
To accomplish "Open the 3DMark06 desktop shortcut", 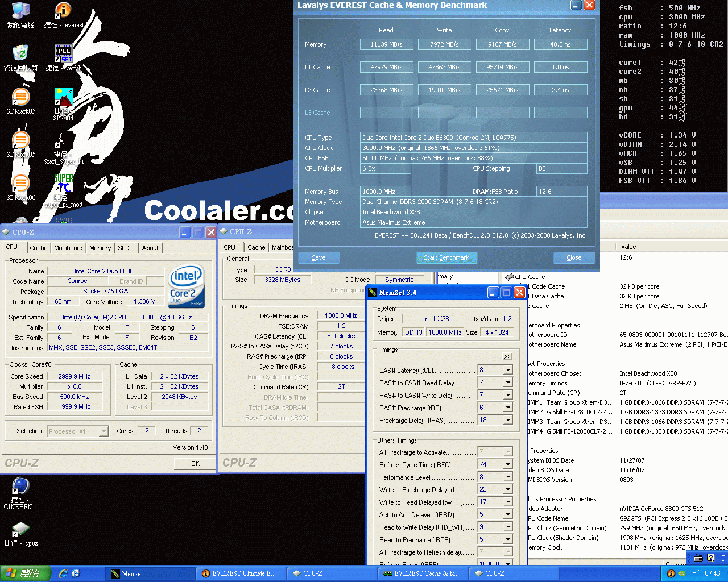I will coord(20,188).
